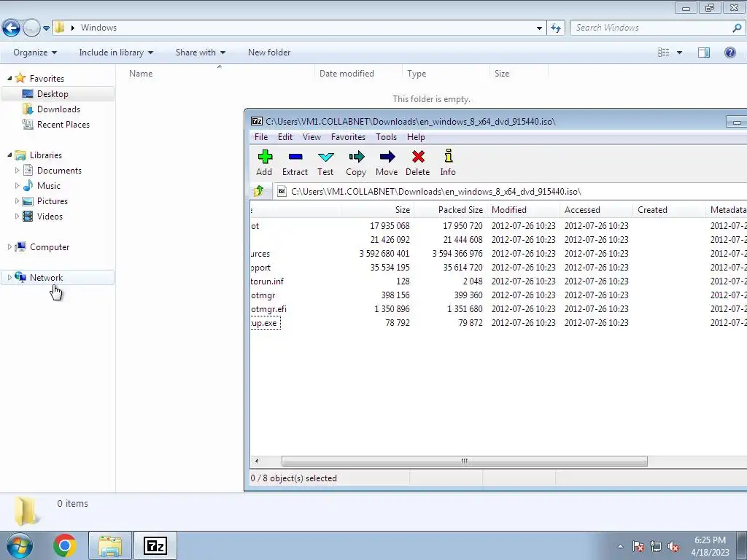Collapse the Favorites group
747x560 pixels.
(x=9, y=77)
